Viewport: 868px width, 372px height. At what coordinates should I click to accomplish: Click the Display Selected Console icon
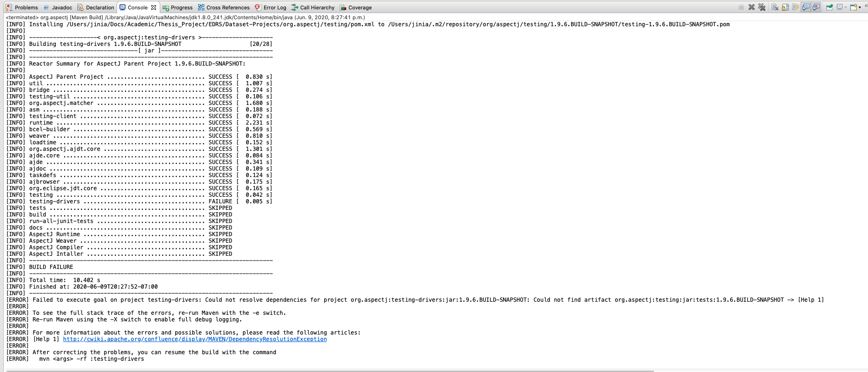[x=839, y=7]
